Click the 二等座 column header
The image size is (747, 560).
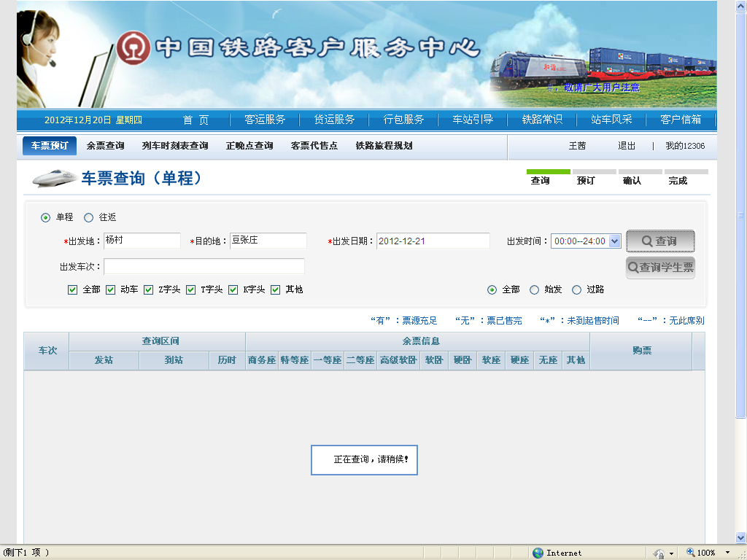tap(360, 360)
